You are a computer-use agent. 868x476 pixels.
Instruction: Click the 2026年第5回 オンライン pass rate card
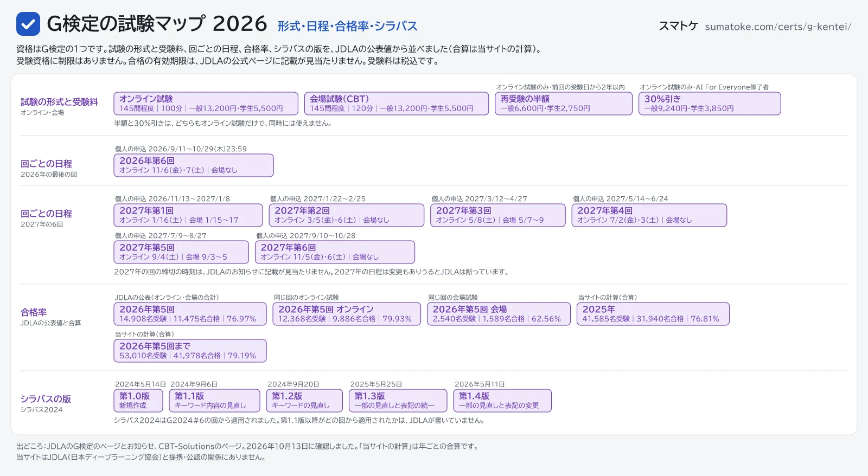[x=347, y=314]
